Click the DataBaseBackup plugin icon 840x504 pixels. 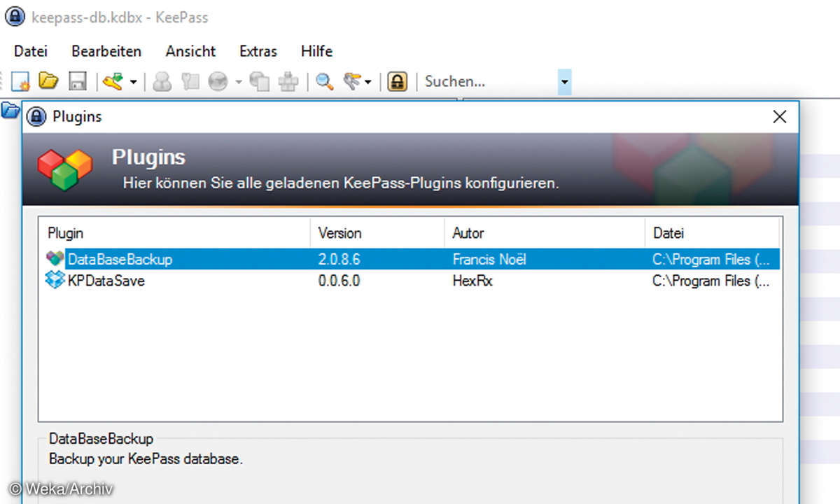(x=55, y=259)
